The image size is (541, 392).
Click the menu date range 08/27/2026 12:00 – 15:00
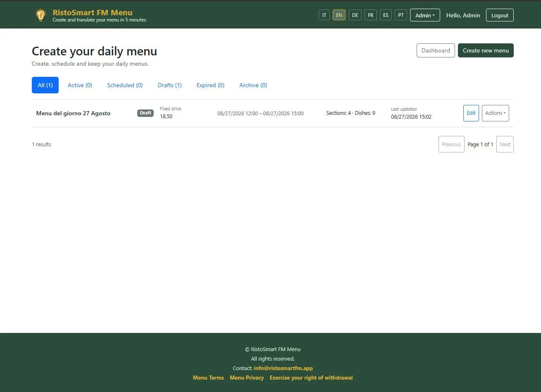pyautogui.click(x=260, y=113)
